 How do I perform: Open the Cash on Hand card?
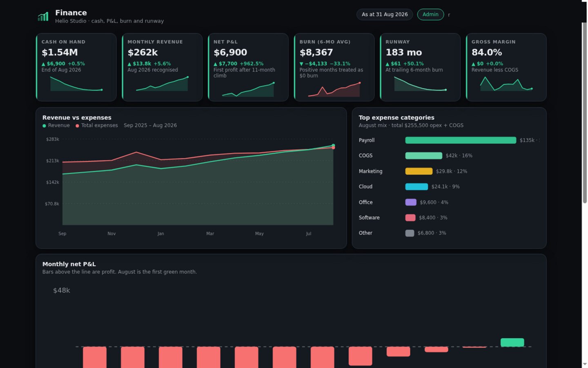click(76, 67)
